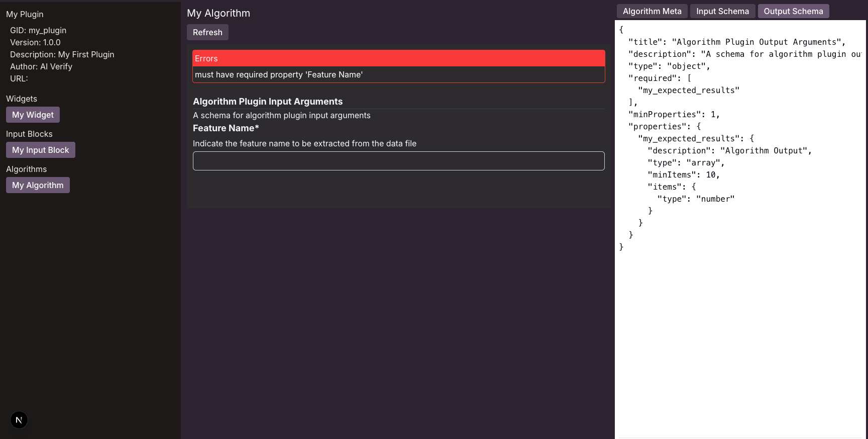Click the 'Algorithms' section label
Screen dimensions: 868x439
click(26, 169)
